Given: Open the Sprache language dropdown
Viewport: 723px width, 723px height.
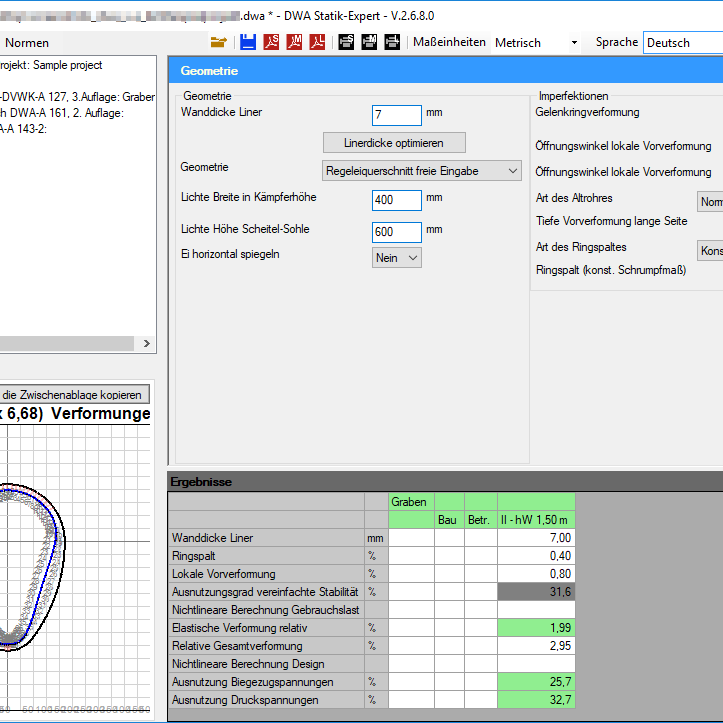Looking at the screenshot, I should point(683,43).
